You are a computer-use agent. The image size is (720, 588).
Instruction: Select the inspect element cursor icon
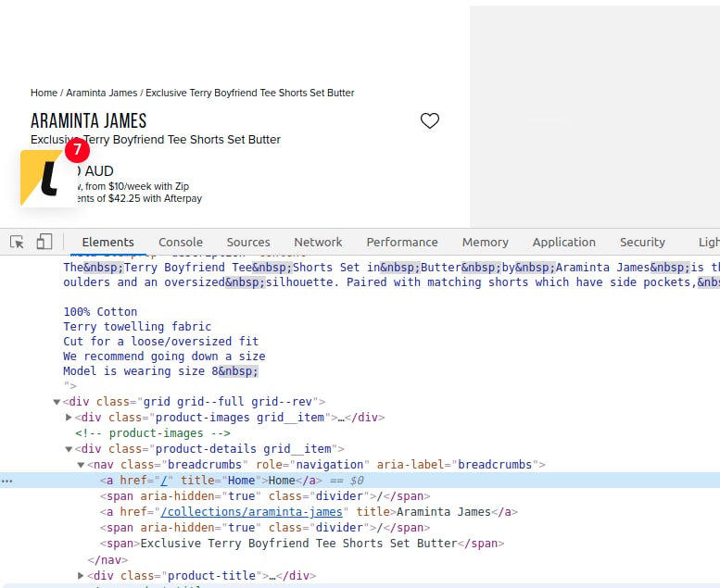(x=17, y=242)
